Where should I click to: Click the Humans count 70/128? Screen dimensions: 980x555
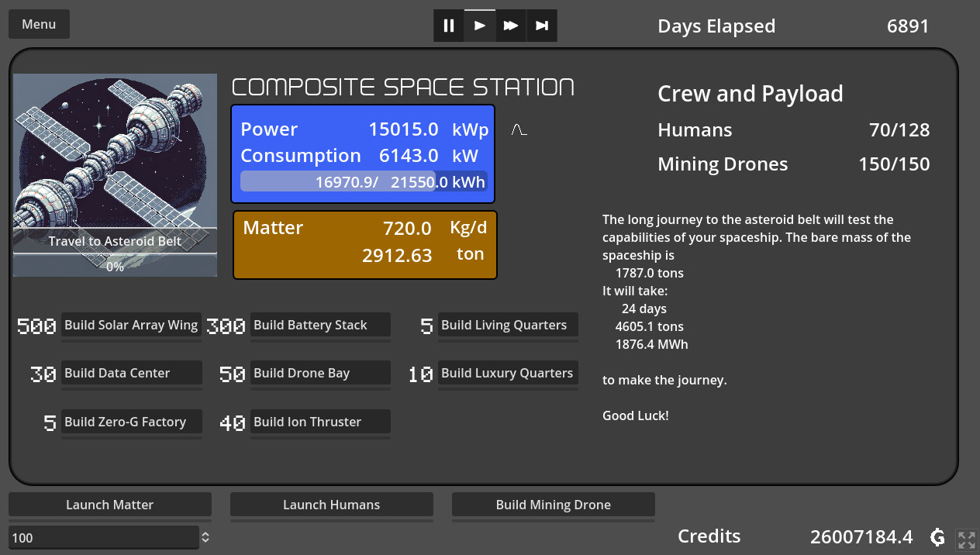pyautogui.click(x=899, y=130)
